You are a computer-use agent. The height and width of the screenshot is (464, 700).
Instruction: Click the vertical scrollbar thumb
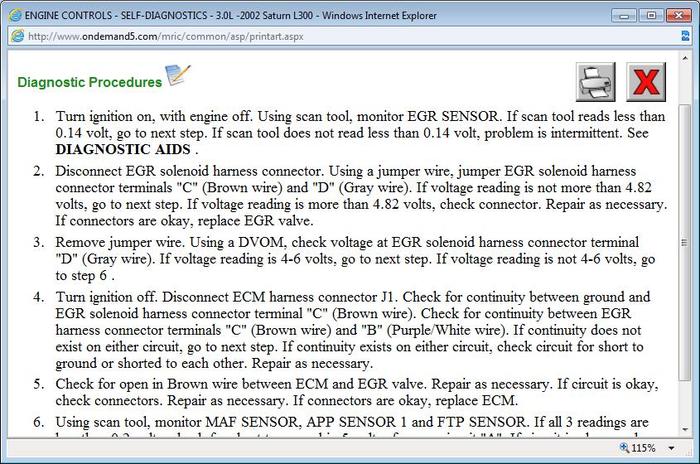[x=685, y=242]
